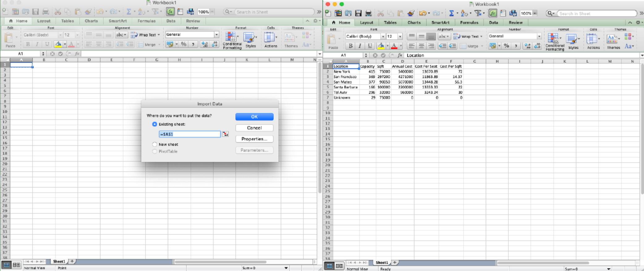Click the formula fx icon in right window

pyautogui.click(x=400, y=55)
